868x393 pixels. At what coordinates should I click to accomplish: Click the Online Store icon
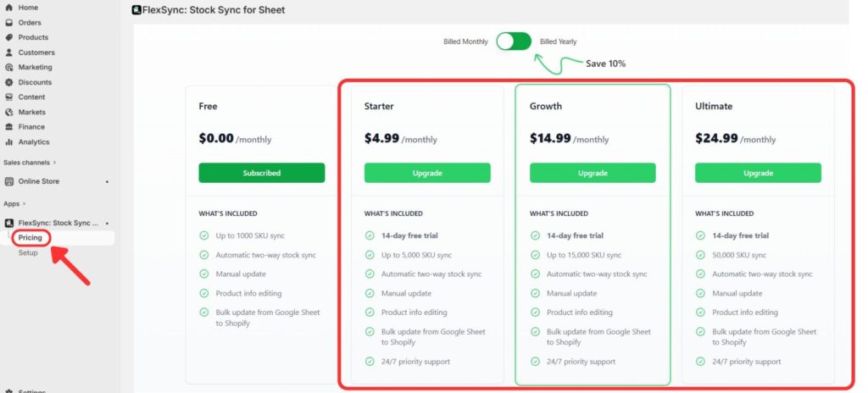coord(9,181)
